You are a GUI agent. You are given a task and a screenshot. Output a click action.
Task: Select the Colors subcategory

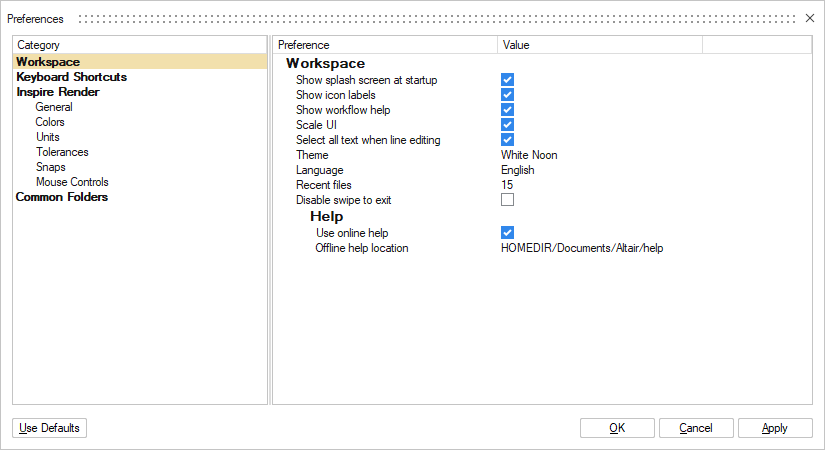coord(50,122)
